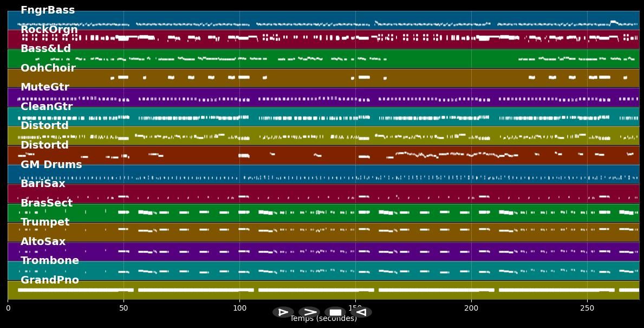The width and height of the screenshot is (644, 328).
Task: Select the GrandPno track name
Action: (49, 280)
